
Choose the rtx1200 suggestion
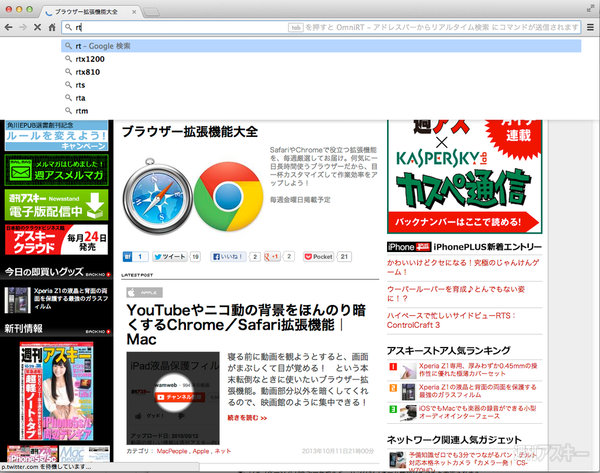[321, 59]
